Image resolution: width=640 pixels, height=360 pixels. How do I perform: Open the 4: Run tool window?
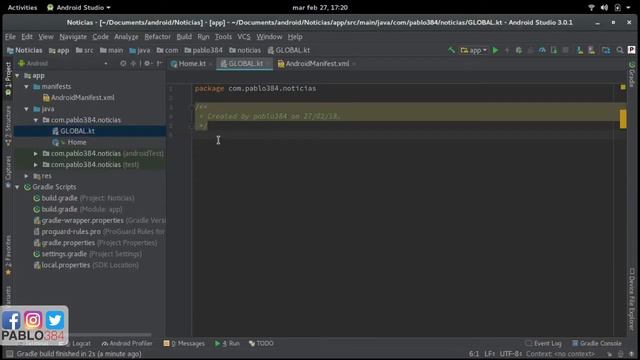pyautogui.click(x=227, y=344)
